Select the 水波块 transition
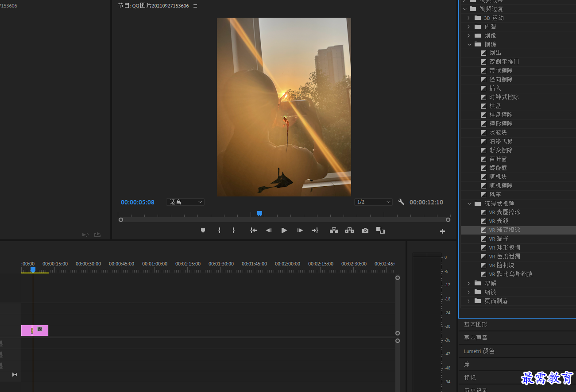This screenshot has width=576, height=392. [x=498, y=132]
